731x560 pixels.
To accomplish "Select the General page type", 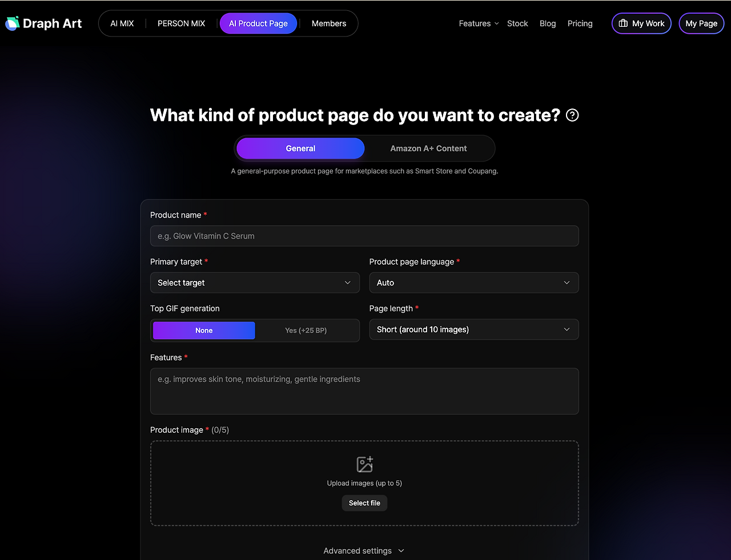I will click(x=300, y=148).
